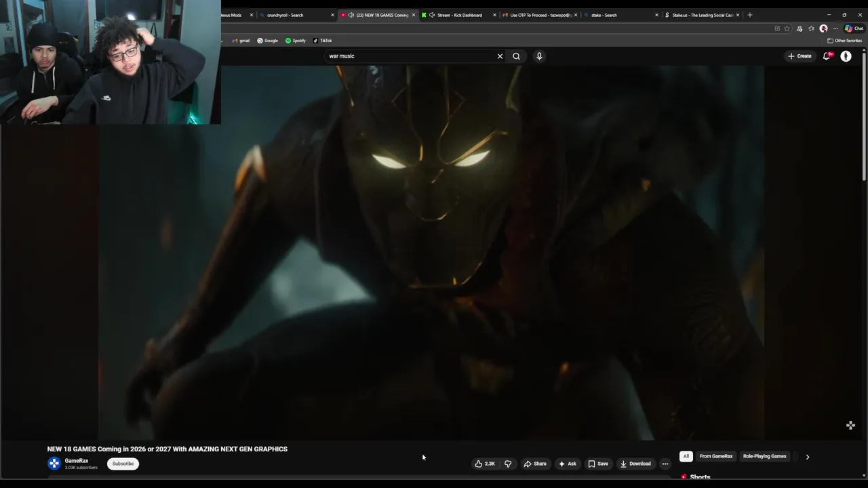The width and height of the screenshot is (868, 488).
Task: Save the video to a playlist
Action: (598, 464)
